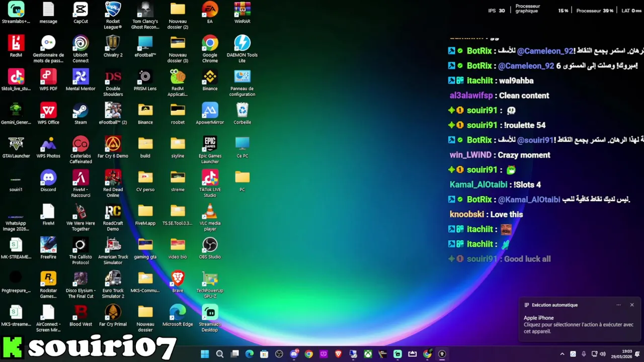Viewport: 644px width, 362px height.
Task: Open the RoadCraft Demo icon
Action: [113, 217]
